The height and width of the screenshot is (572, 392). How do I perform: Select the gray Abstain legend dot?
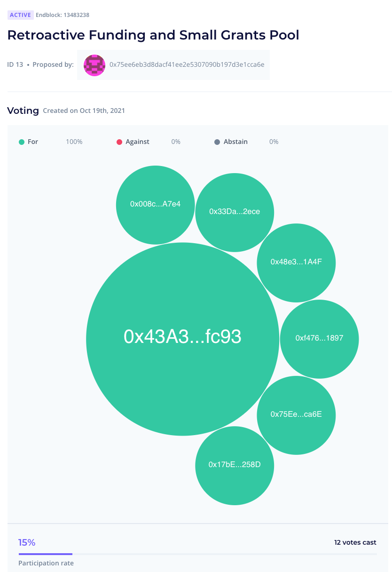coord(217,142)
